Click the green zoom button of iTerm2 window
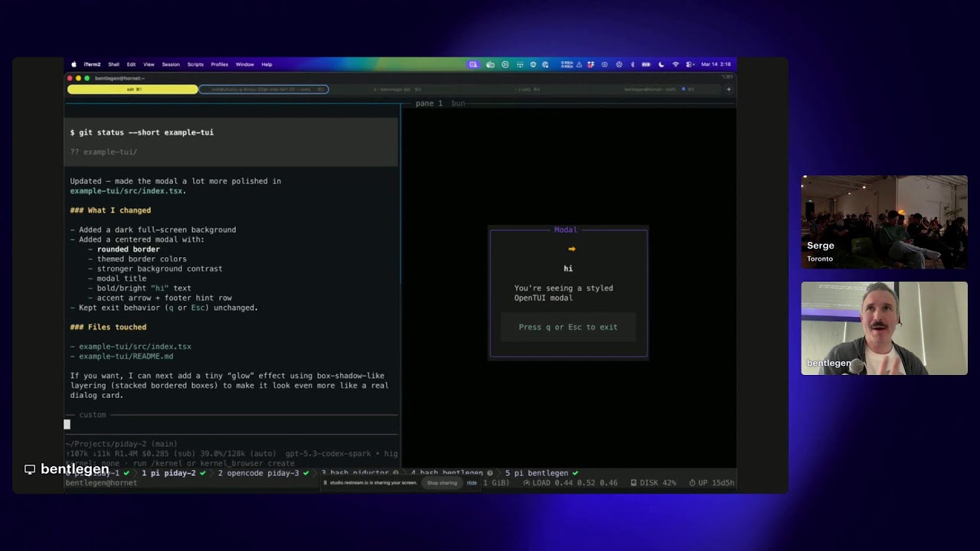The image size is (980, 551). pos(87,78)
